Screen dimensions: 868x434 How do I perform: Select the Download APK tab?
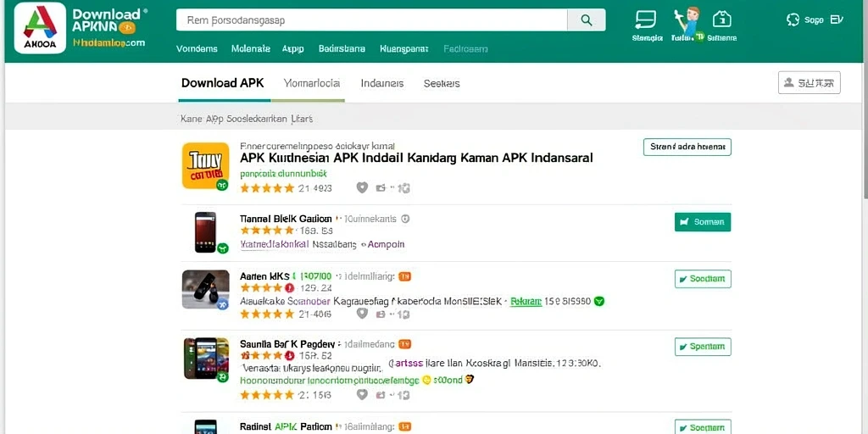tap(223, 83)
